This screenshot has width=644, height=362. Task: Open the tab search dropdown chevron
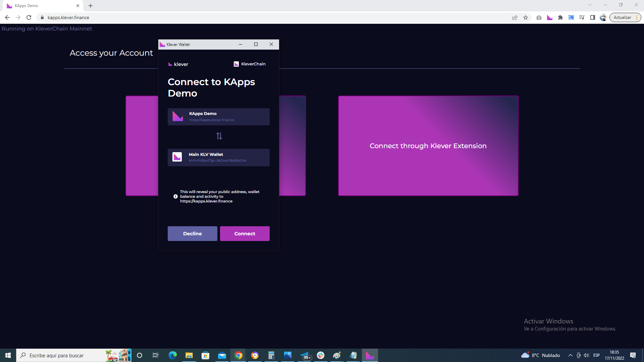pos(590,5)
